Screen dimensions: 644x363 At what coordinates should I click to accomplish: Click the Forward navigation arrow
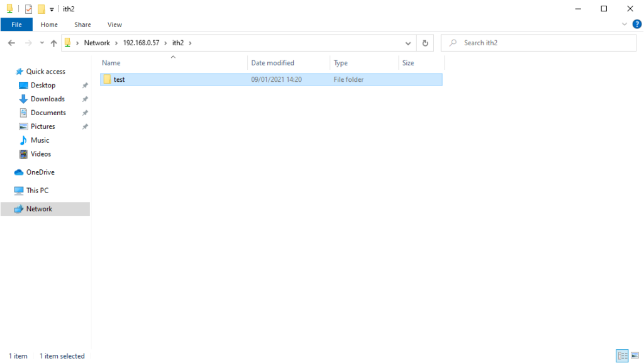[28, 43]
